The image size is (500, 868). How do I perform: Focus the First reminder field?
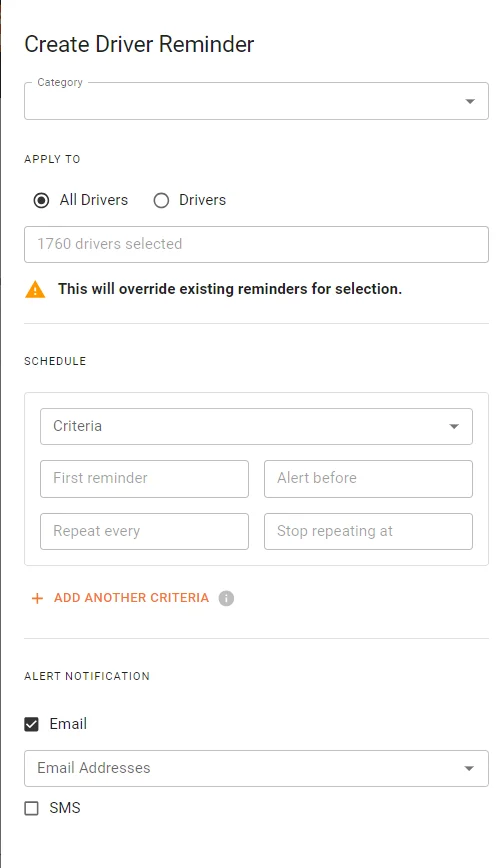click(x=145, y=479)
